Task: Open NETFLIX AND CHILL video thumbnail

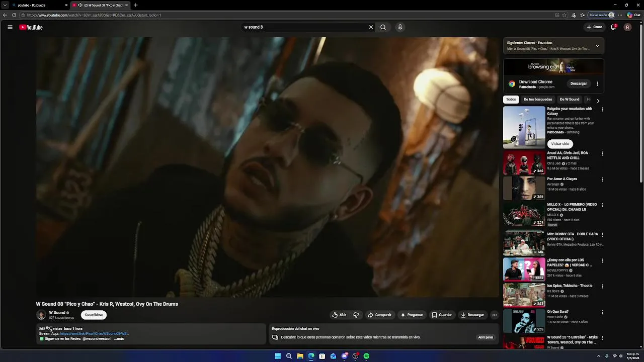Action: point(524,162)
